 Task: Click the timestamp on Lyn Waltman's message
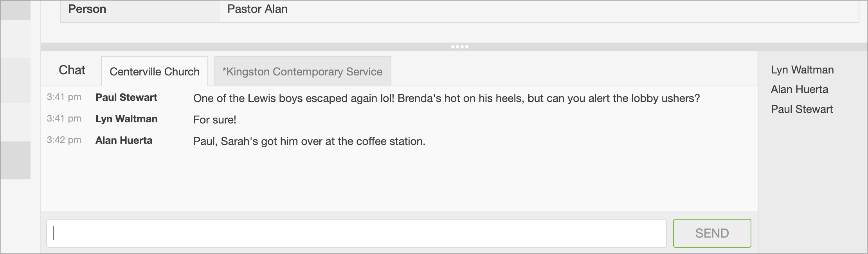(x=64, y=119)
